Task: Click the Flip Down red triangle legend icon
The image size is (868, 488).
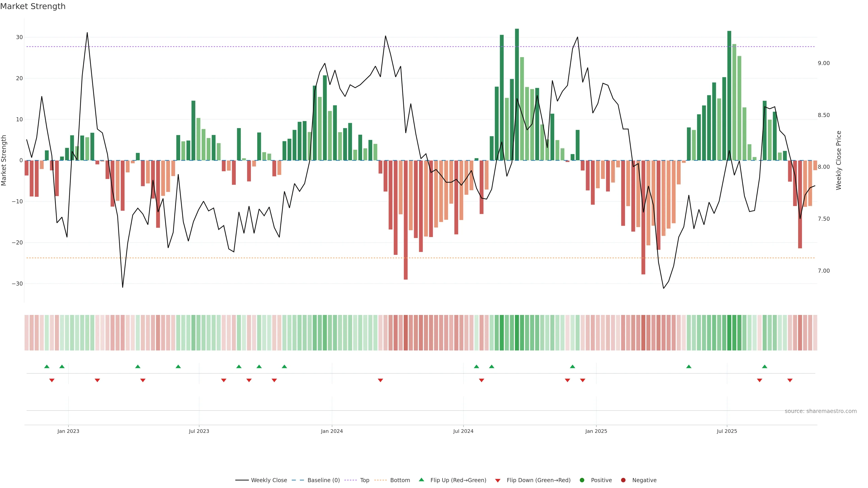Action: click(x=498, y=480)
